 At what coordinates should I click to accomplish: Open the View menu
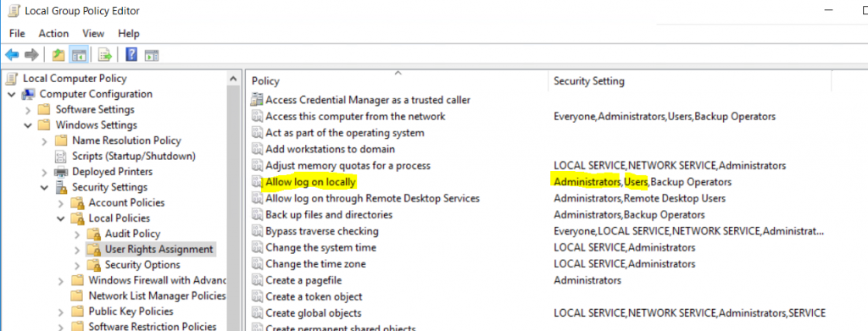tap(93, 33)
